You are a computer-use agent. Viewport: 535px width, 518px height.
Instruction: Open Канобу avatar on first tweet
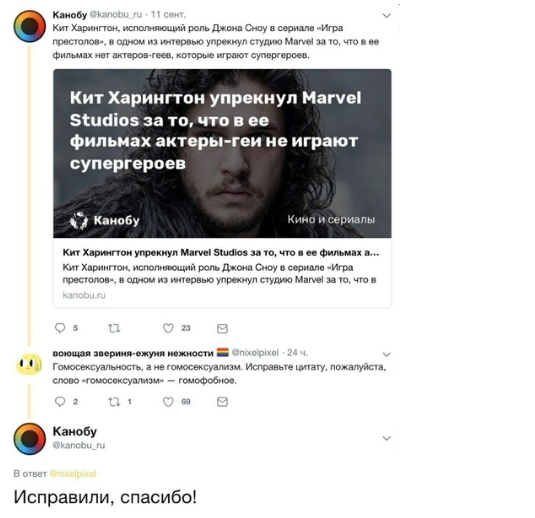pyautogui.click(x=30, y=26)
